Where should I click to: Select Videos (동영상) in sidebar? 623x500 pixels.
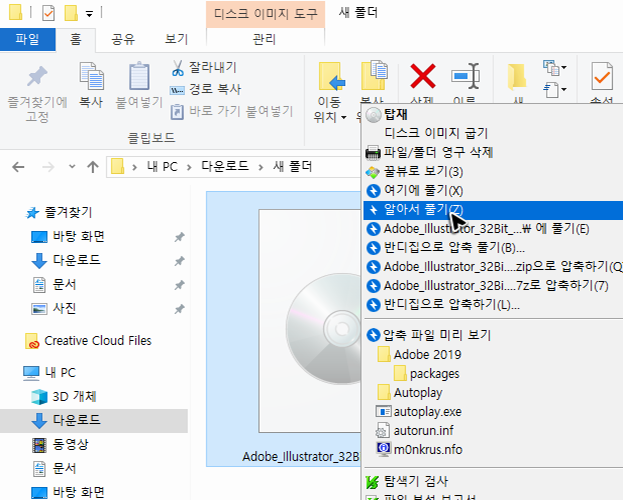[60, 444]
